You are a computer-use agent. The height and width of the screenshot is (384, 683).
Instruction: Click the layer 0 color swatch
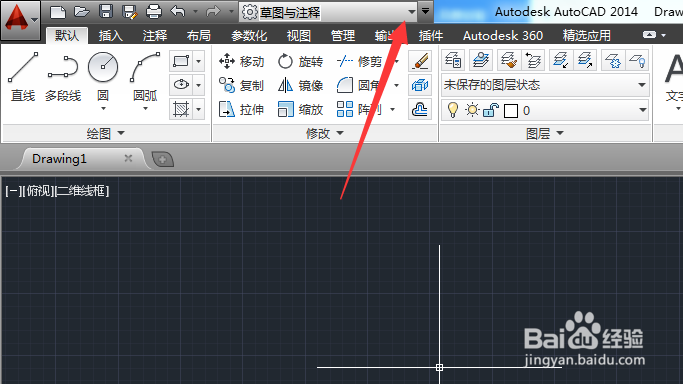point(511,111)
